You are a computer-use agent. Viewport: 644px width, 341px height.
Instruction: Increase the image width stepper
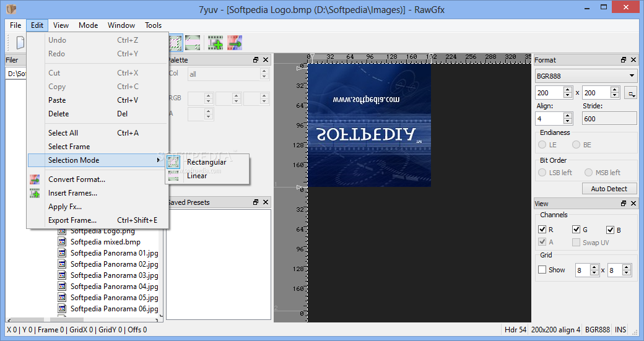(x=568, y=90)
